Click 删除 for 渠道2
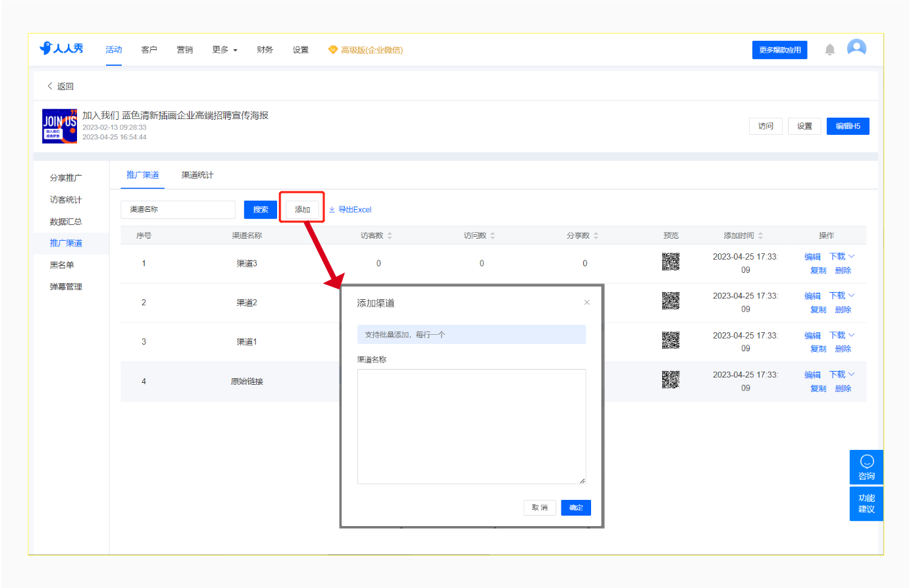909x588 pixels. tap(843, 310)
